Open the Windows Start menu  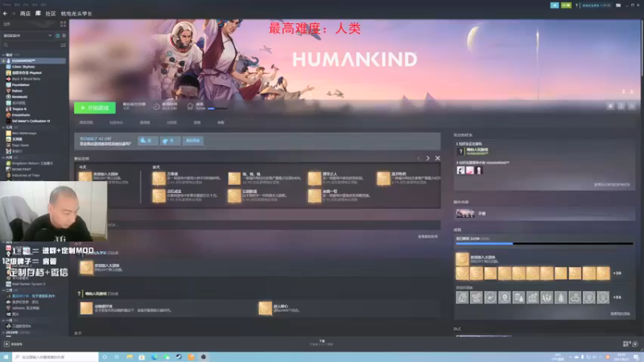(6, 357)
